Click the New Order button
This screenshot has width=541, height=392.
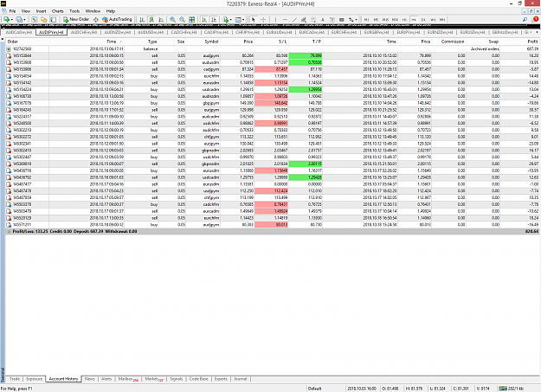click(x=76, y=20)
